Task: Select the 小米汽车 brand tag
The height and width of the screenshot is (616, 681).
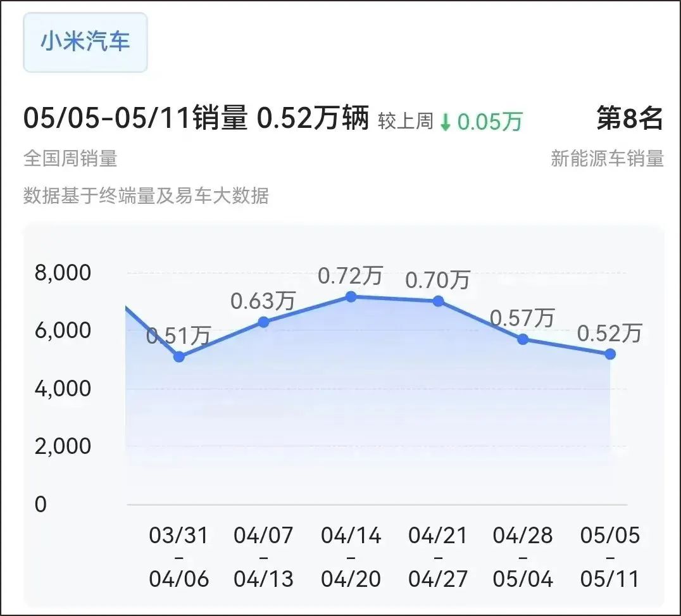Action: coord(85,42)
